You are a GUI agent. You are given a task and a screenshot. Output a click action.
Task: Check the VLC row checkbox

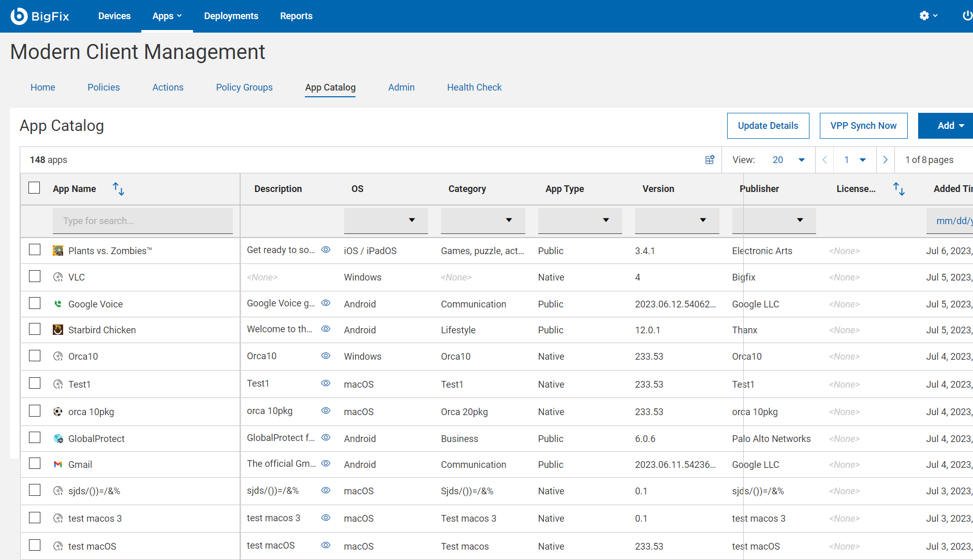tap(34, 276)
